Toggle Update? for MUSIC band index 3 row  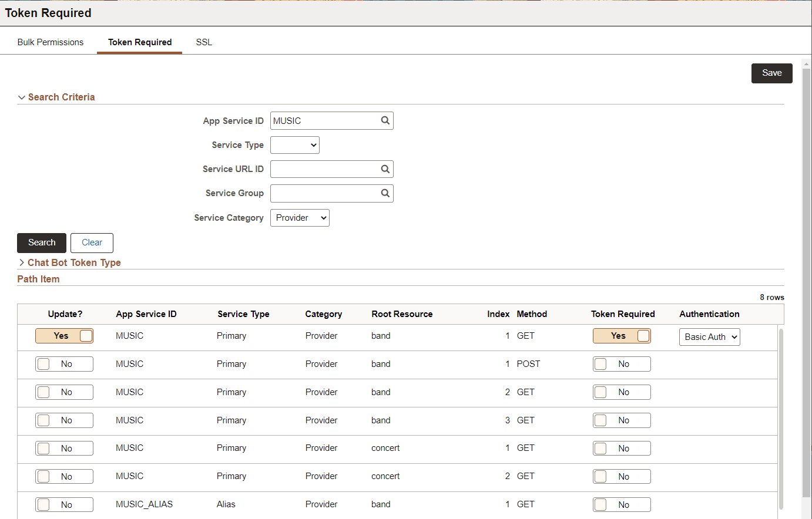64,420
